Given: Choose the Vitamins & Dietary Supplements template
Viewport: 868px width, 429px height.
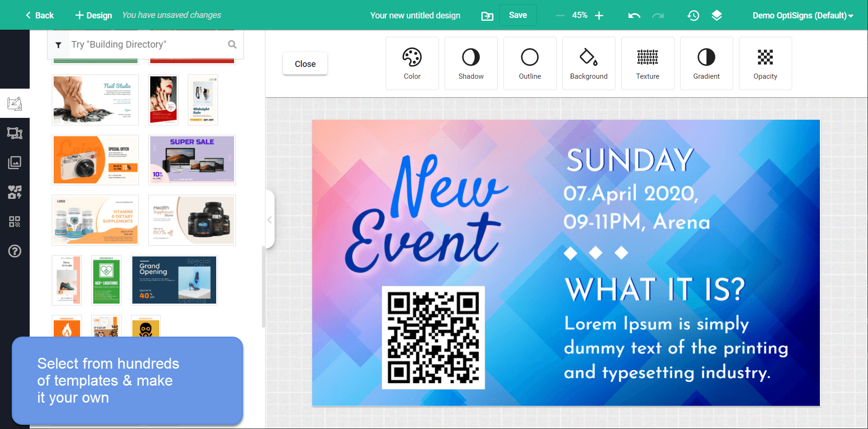Looking at the screenshot, I should coord(96,220).
